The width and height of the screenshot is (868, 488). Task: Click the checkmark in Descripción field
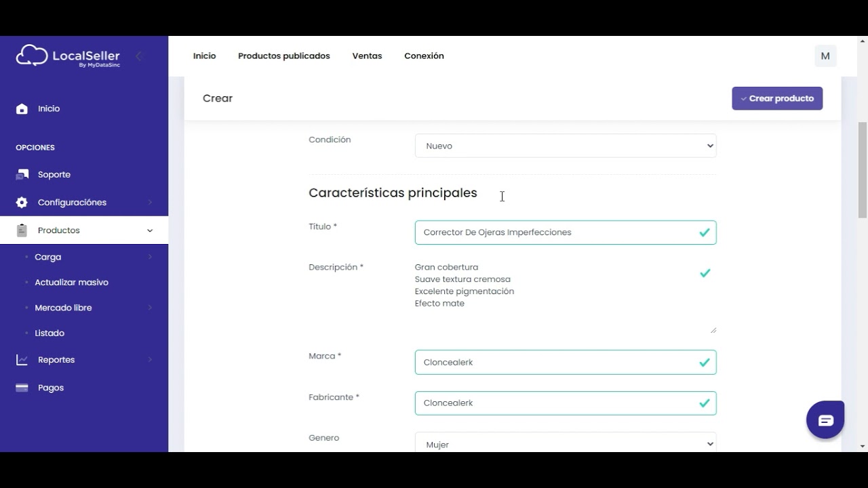pos(705,273)
